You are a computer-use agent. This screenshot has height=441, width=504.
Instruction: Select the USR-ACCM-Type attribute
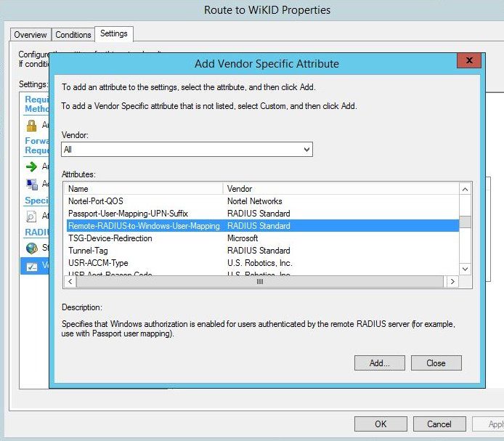[x=98, y=263]
